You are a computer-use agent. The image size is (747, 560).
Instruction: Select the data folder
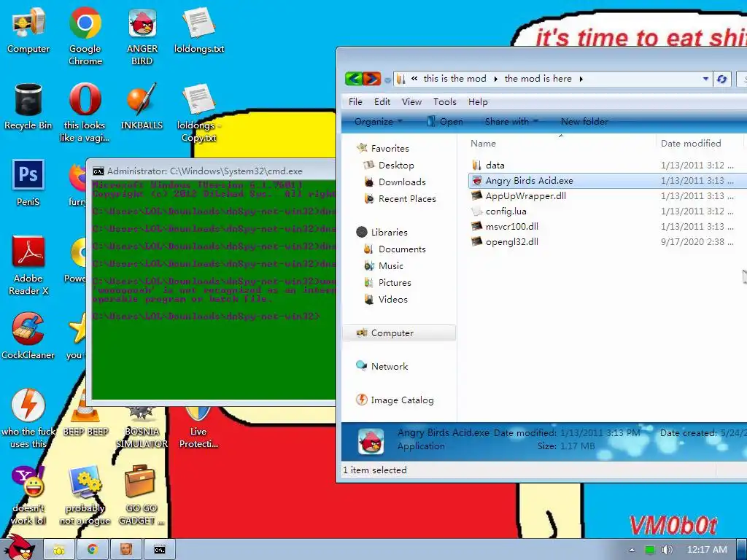point(488,166)
